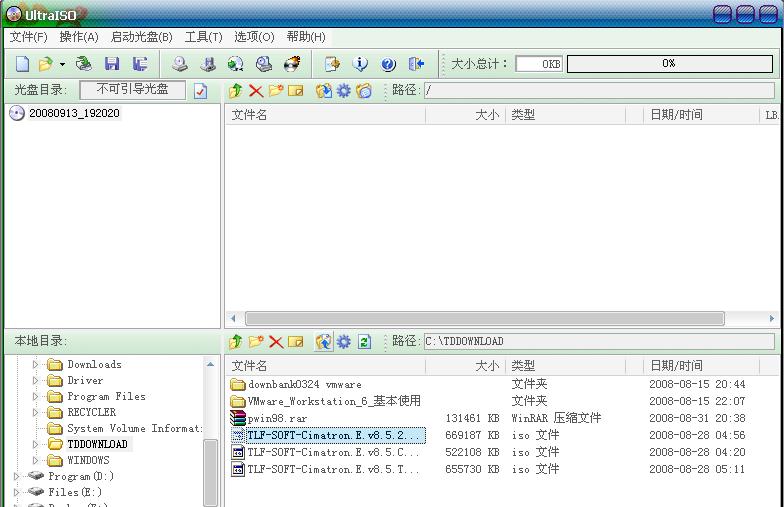The height and width of the screenshot is (507, 784).
Task: Click red Delete X in disc image toolbar
Action: pyautogui.click(x=256, y=90)
